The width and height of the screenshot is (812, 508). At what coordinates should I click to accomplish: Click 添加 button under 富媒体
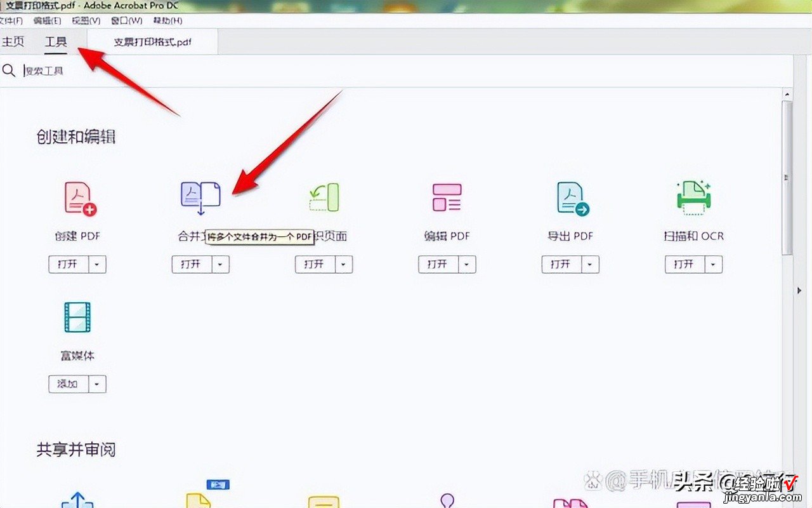69,384
